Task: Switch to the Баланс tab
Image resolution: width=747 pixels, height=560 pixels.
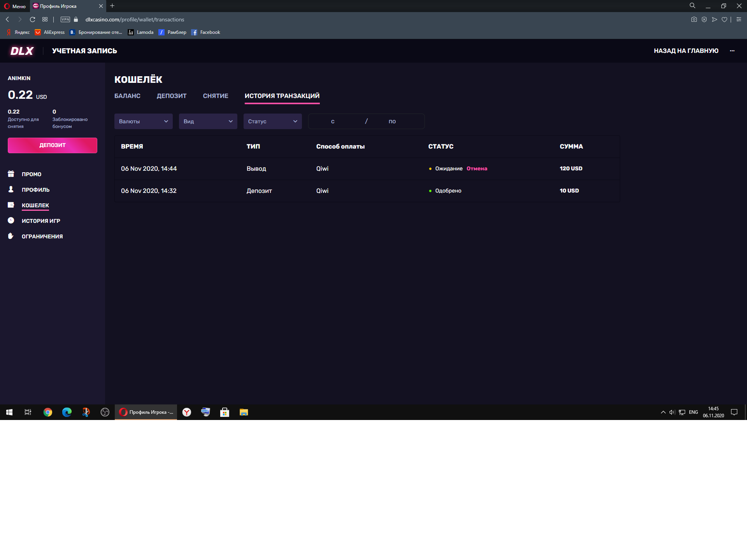Action: (127, 96)
